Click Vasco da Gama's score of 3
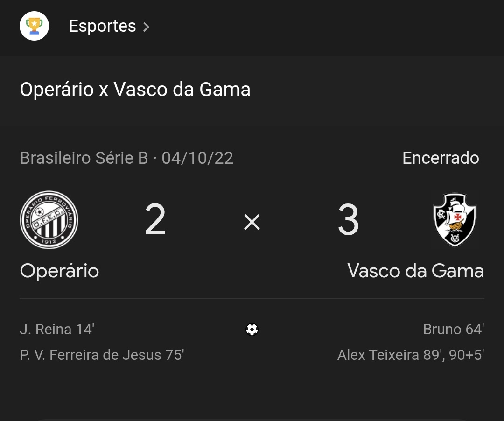504x421 pixels. (348, 221)
